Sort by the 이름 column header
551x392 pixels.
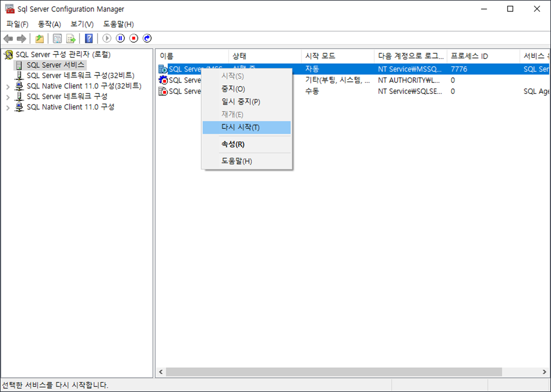(x=192, y=56)
